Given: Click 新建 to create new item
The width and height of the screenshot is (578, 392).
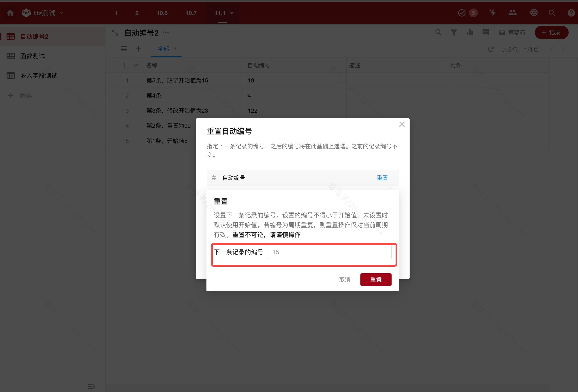Looking at the screenshot, I should click(20, 95).
